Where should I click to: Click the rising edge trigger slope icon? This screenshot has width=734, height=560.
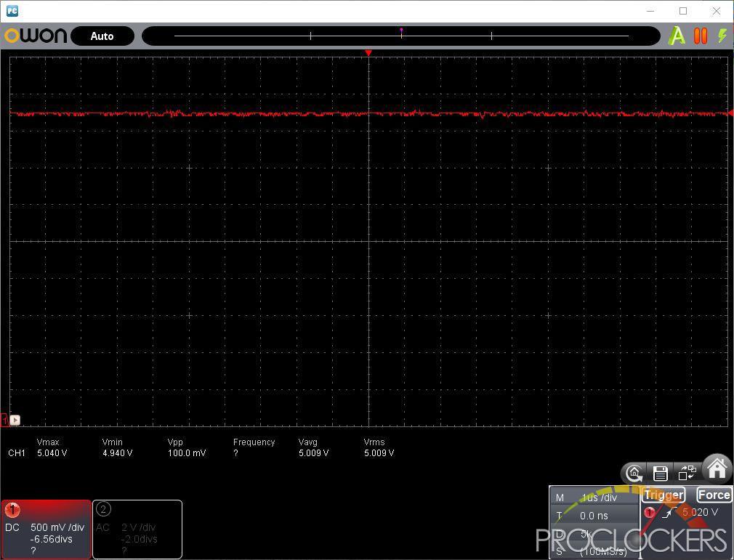coord(669,513)
